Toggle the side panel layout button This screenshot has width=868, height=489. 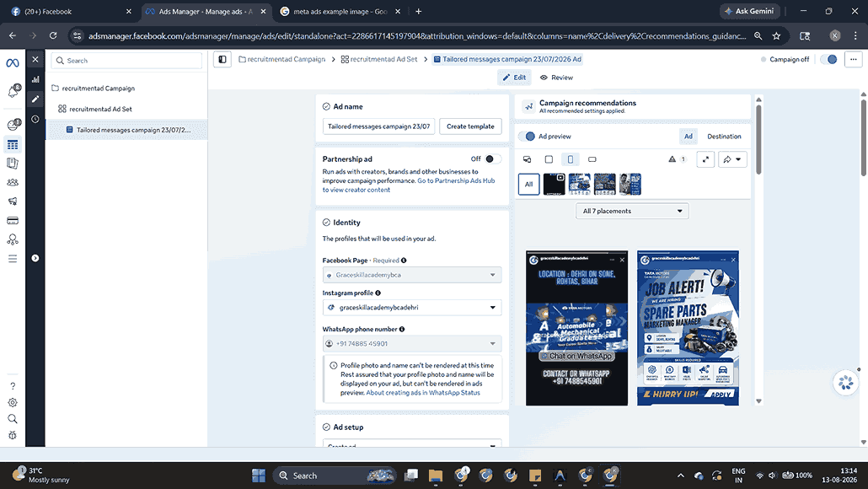click(x=222, y=59)
